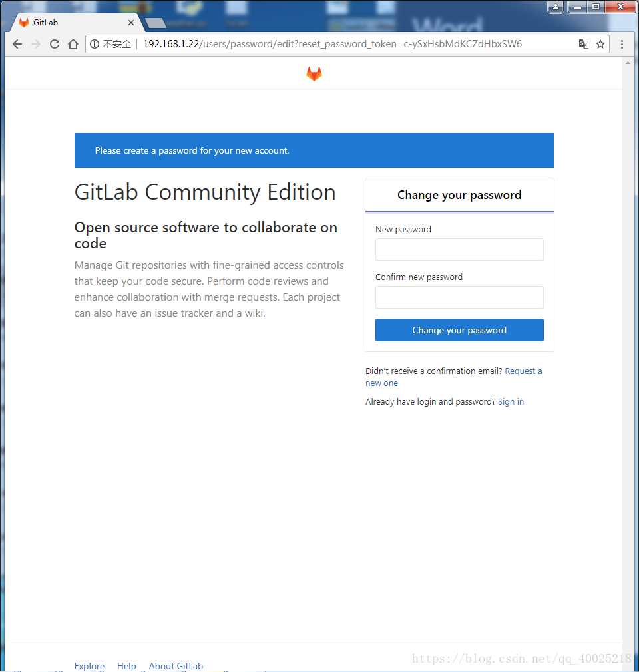Click the 'New password' label
The width and height of the screenshot is (639, 672).
(x=403, y=230)
